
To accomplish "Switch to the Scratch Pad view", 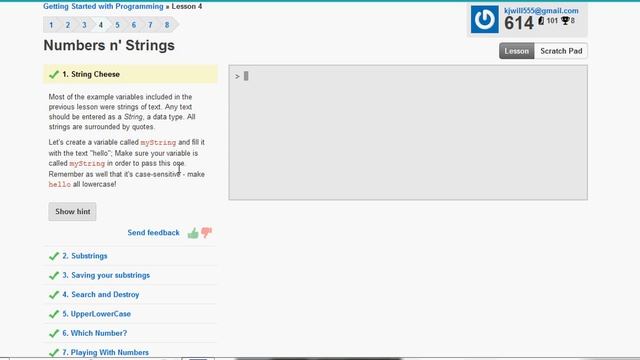I will [x=561, y=51].
